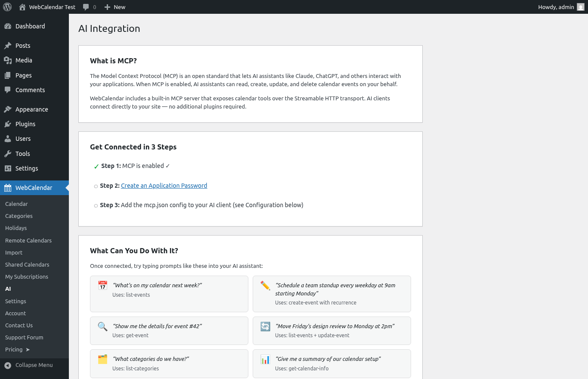Click the Settings sliders icon in main menu
The height and width of the screenshot is (379, 588).
8,168
